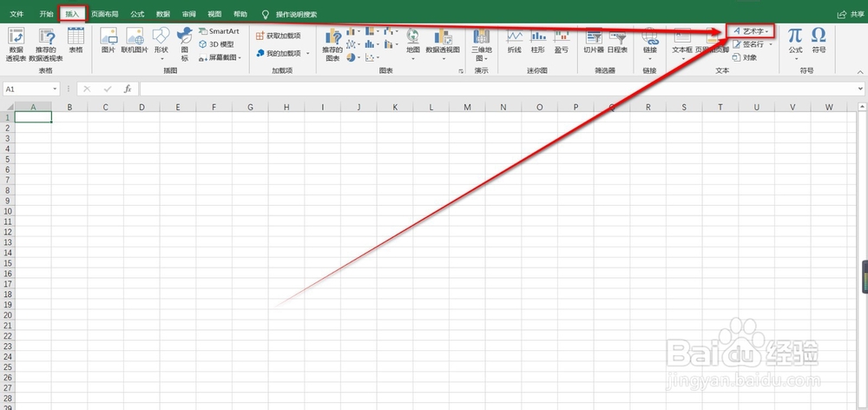Insert a 3D Map (三维地图)
Screen dimensions: 868x410
coord(481,44)
